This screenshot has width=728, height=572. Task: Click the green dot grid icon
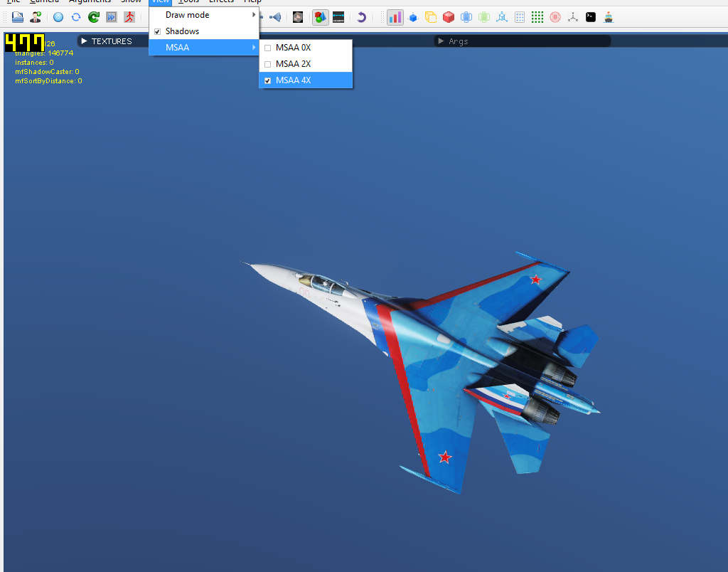coord(537,18)
